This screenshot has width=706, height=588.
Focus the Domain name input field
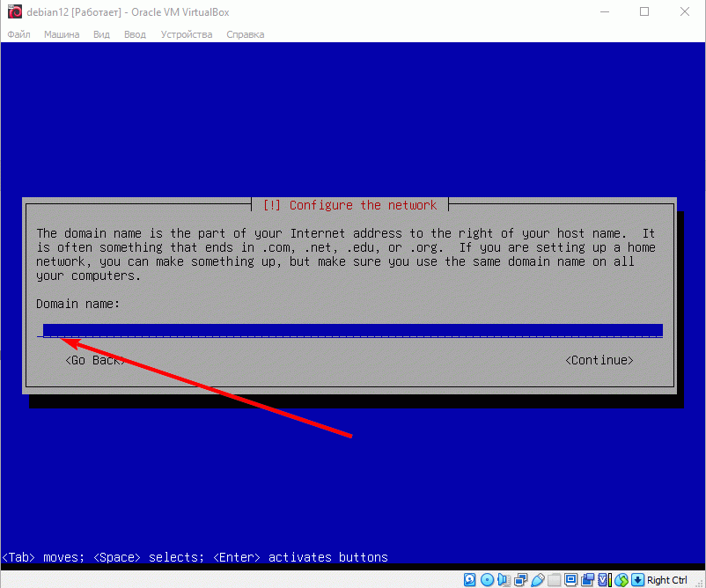tap(349, 330)
